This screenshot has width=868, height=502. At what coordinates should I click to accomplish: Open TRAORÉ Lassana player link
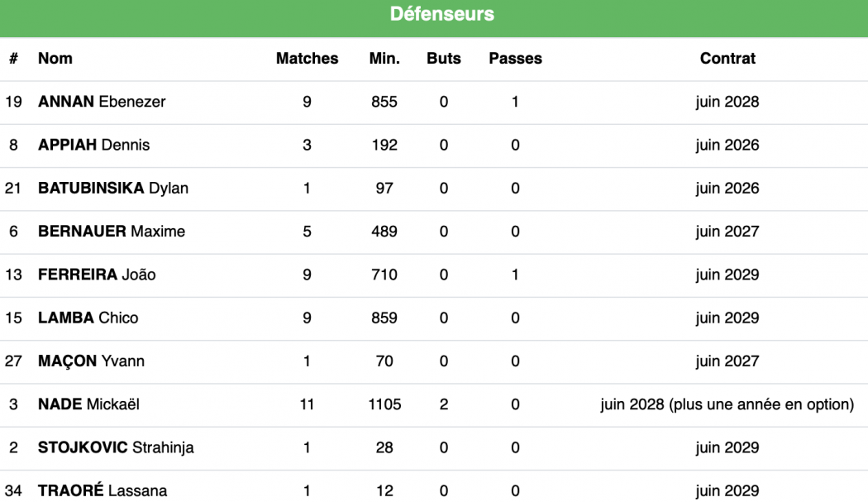click(103, 490)
